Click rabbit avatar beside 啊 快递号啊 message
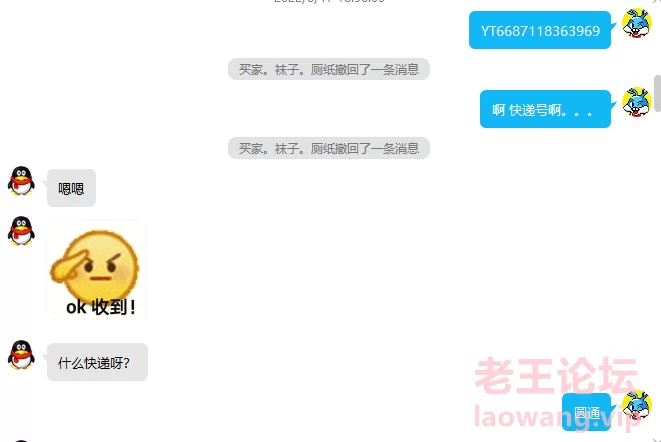 (x=637, y=102)
